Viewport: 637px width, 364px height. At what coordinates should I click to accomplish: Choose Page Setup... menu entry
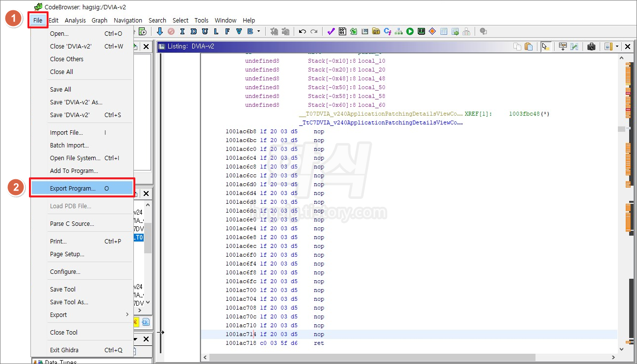point(82,254)
